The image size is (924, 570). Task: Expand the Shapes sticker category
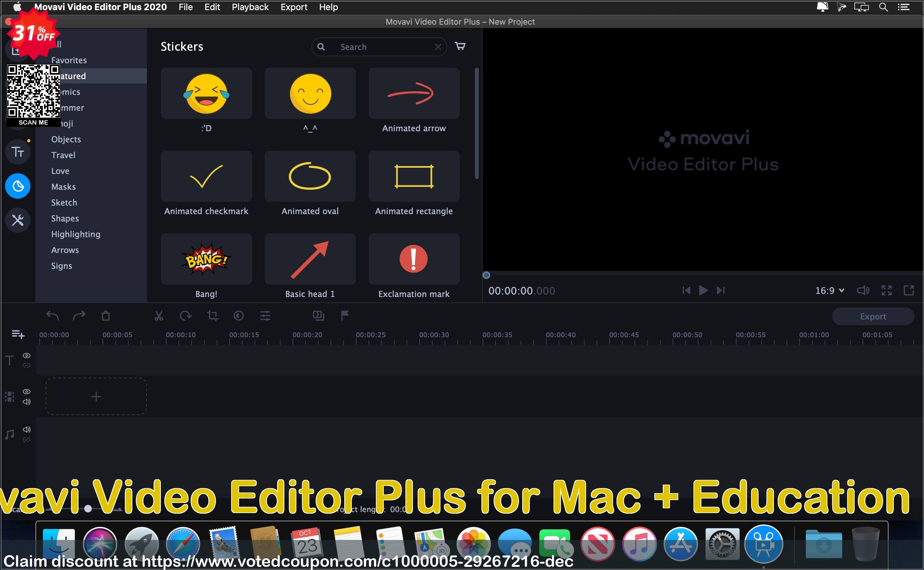pos(64,218)
